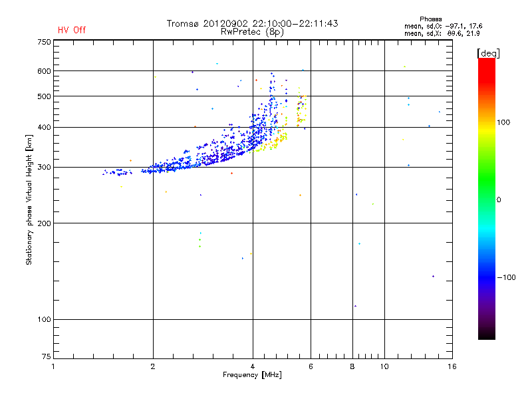Click the colorbar label '0'
Image resolution: width=532 pixels, height=399 pixels.
coord(499,200)
